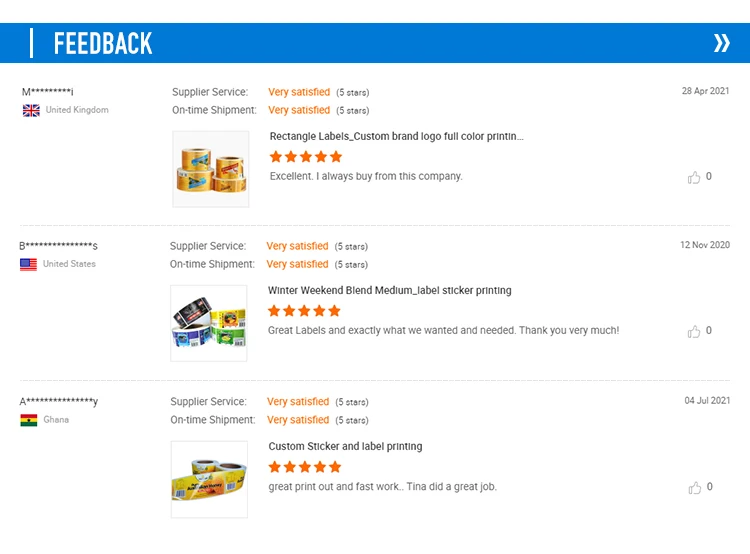Click the star rating on the Ghana review
Viewport: 750px width, 554px height.
pyautogui.click(x=305, y=467)
